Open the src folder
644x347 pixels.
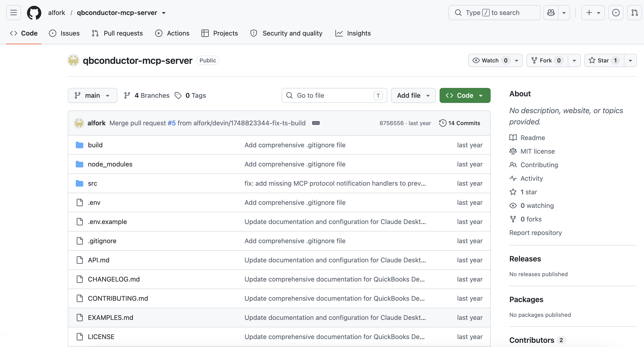pos(93,184)
